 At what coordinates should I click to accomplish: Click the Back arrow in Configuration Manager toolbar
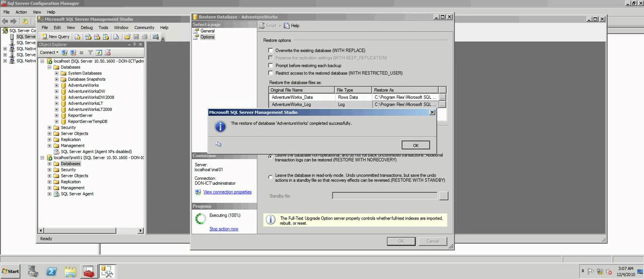point(5,21)
